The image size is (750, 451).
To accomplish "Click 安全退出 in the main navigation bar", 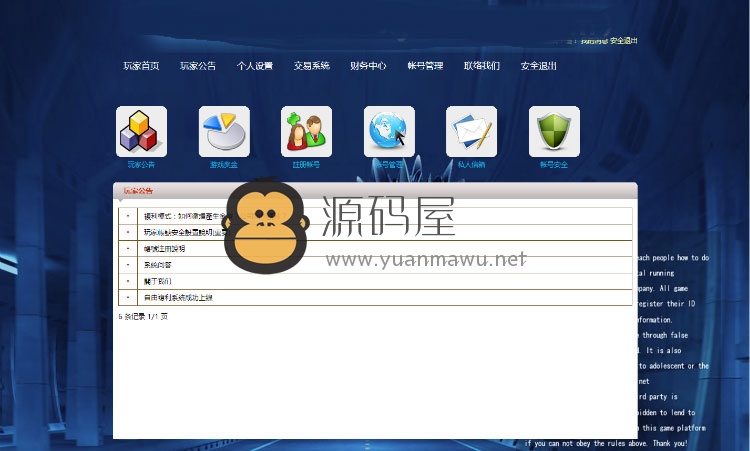I will pos(539,66).
